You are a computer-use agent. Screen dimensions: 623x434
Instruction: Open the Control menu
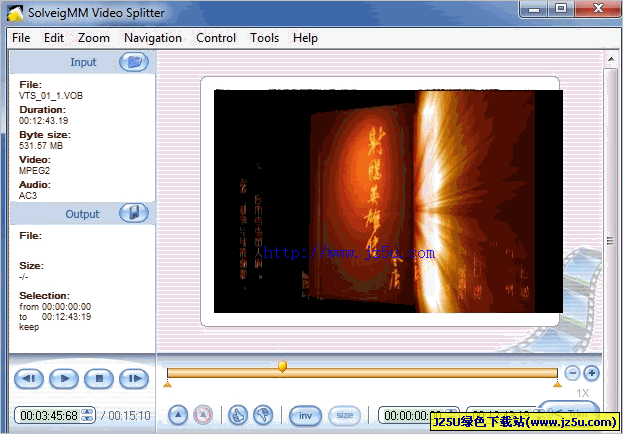coord(216,38)
